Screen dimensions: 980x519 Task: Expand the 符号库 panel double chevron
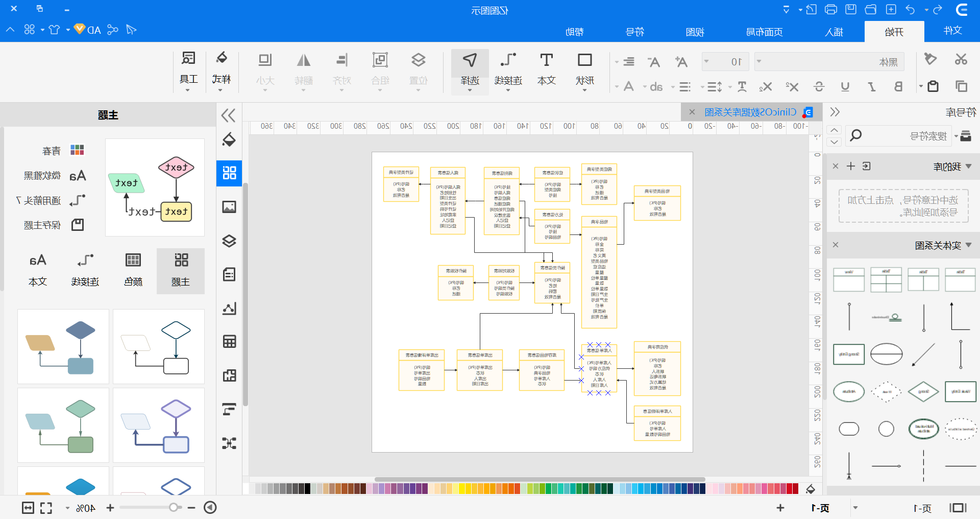click(x=835, y=112)
